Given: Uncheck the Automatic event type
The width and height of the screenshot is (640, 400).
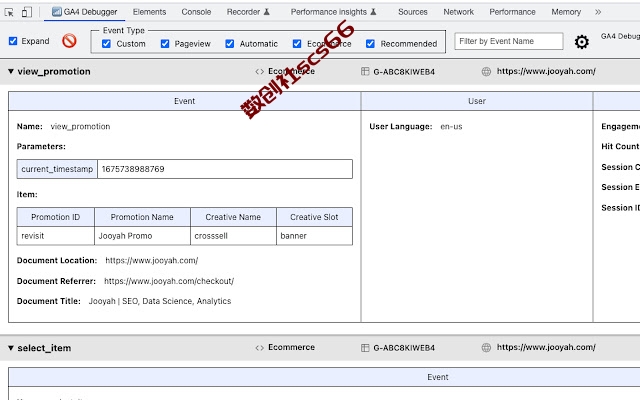Looking at the screenshot, I should point(230,44).
